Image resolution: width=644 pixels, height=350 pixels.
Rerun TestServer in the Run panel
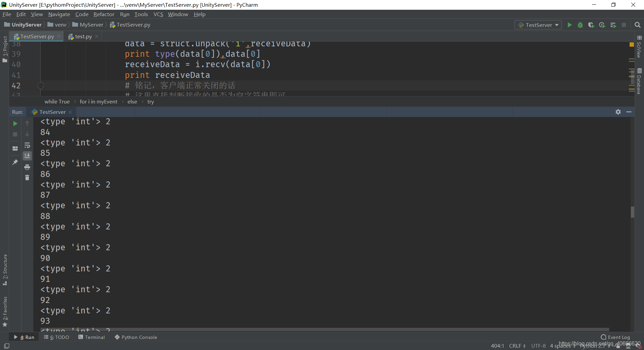tap(15, 124)
